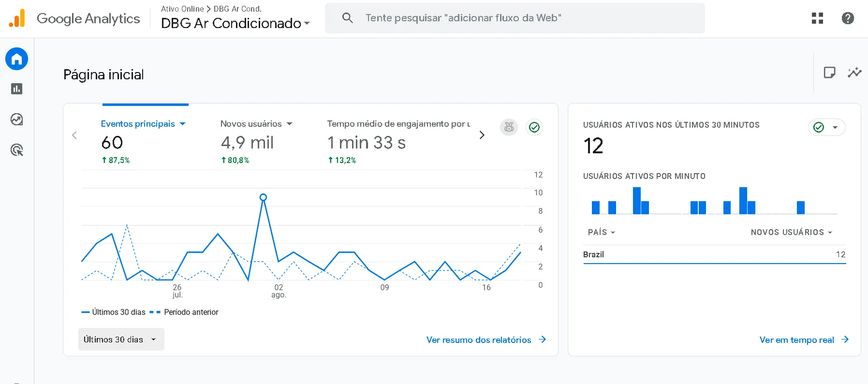The height and width of the screenshot is (384, 868).
Task: Open the Últimos 30 dias date range dropdown
Action: [x=121, y=340]
